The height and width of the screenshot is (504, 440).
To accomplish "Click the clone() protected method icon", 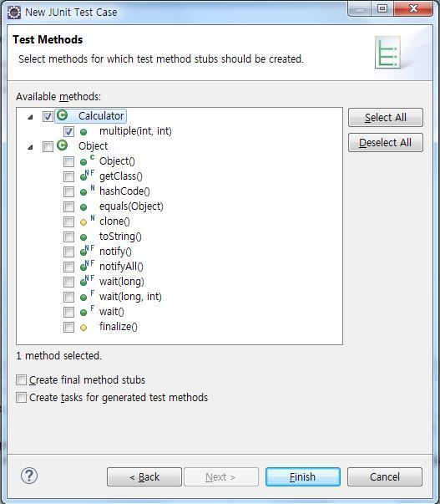I will [x=87, y=221].
